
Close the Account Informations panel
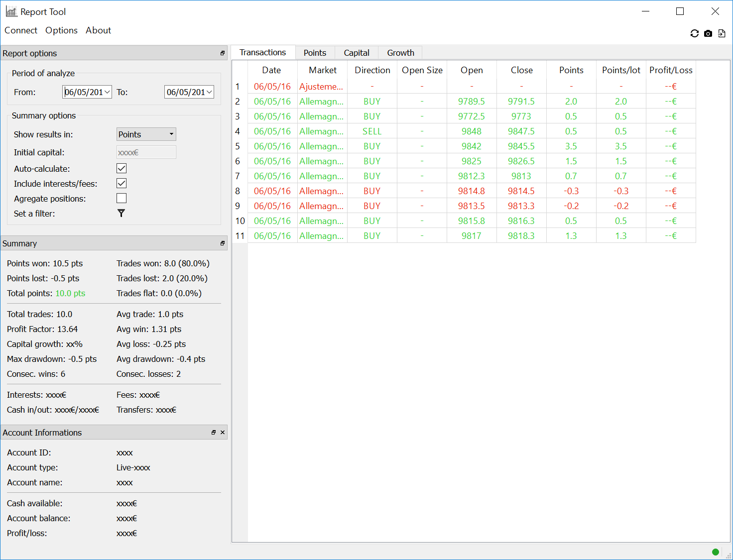223,433
